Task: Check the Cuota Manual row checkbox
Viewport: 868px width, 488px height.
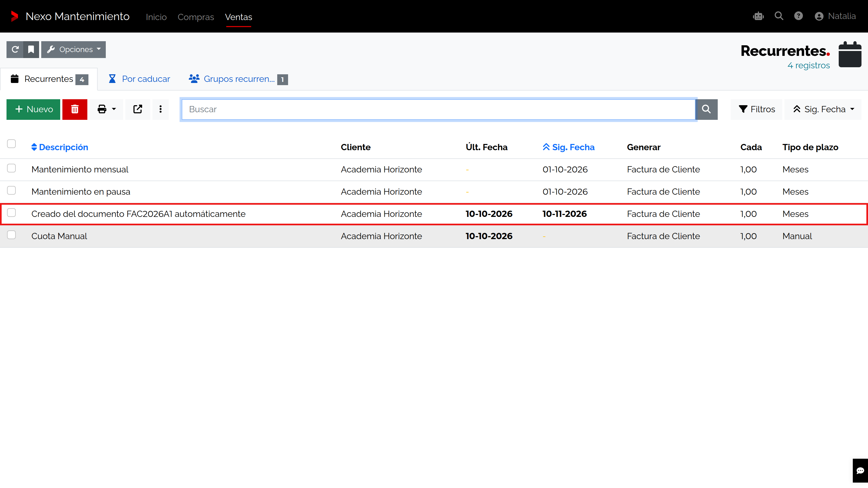Action: [x=11, y=235]
